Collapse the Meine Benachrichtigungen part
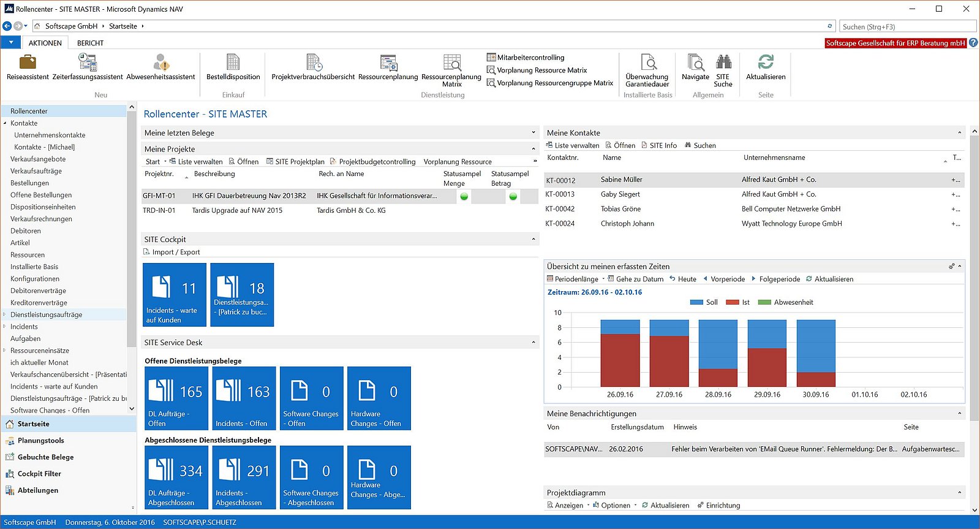The image size is (980, 529). pyautogui.click(x=959, y=413)
